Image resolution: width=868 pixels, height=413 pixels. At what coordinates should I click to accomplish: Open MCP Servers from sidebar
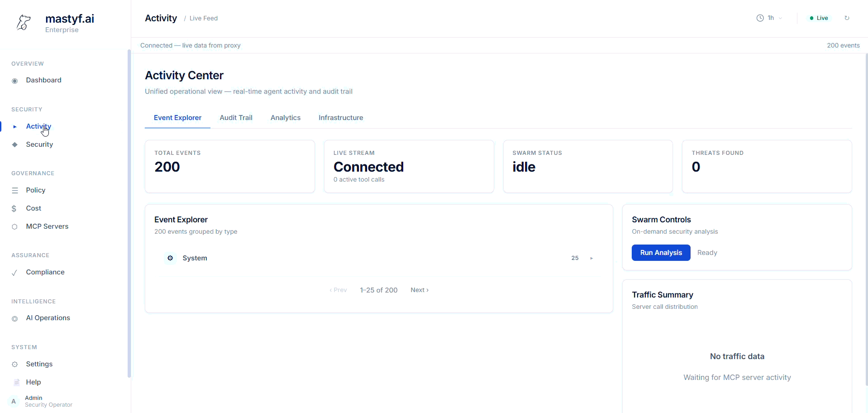click(x=47, y=226)
